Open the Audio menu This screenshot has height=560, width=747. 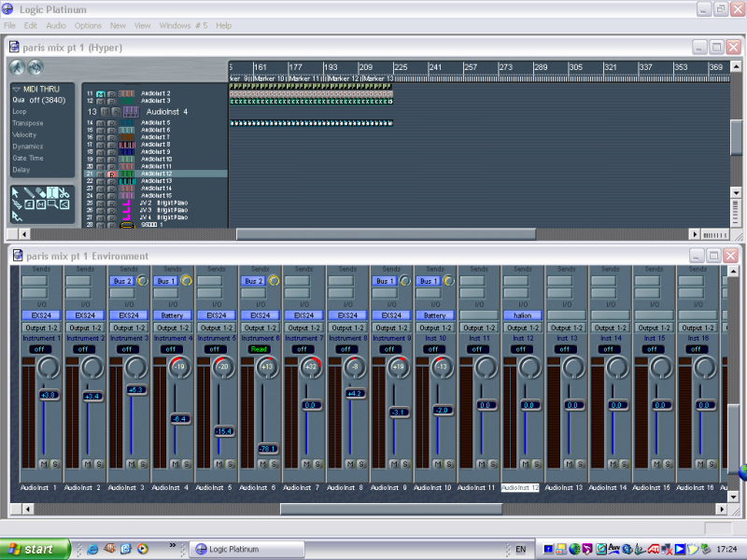point(56,25)
